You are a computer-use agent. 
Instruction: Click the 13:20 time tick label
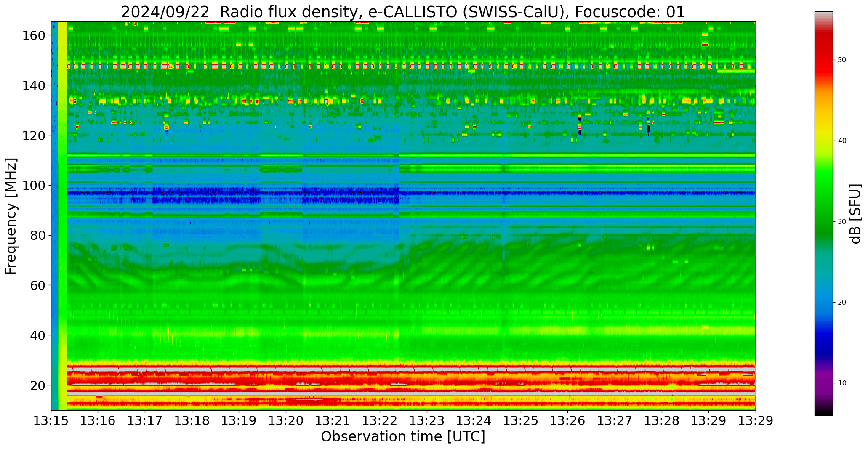[286, 421]
